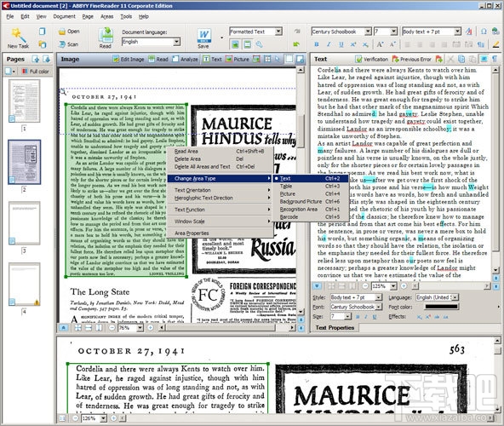Click the Scan button
The width and height of the screenshot is (504, 426).
click(x=69, y=44)
